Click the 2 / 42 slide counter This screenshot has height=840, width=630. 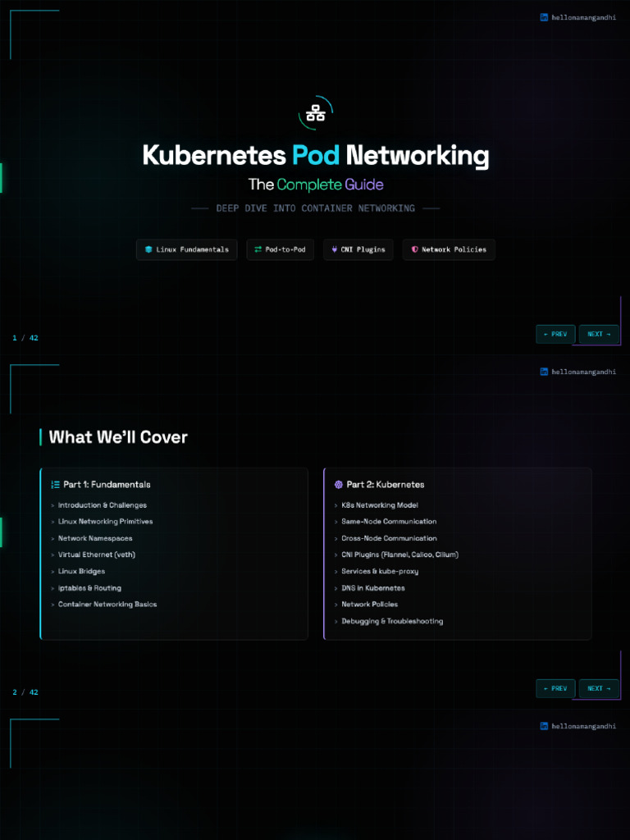coord(25,692)
